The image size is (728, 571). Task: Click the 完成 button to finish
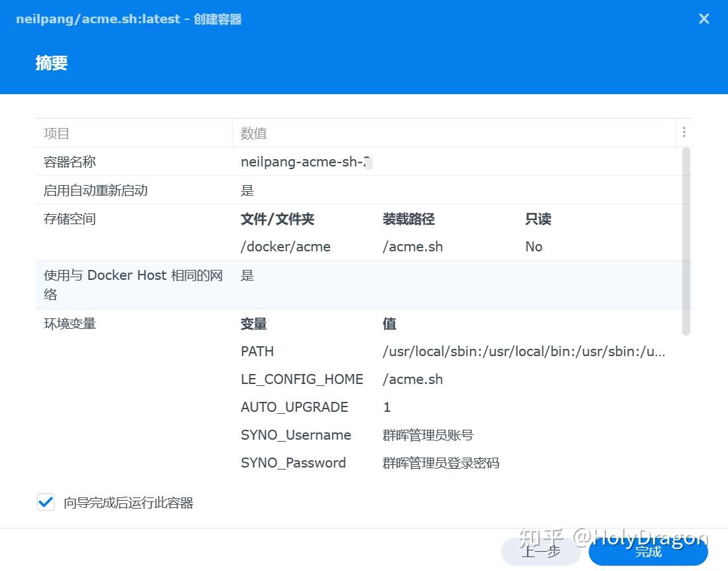646,551
